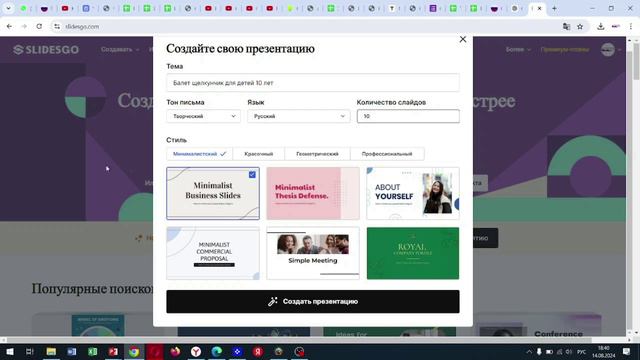Image resolution: width=640 pixels, height=360 pixels.
Task: Click the Slidesgo logo
Action: (x=46, y=50)
